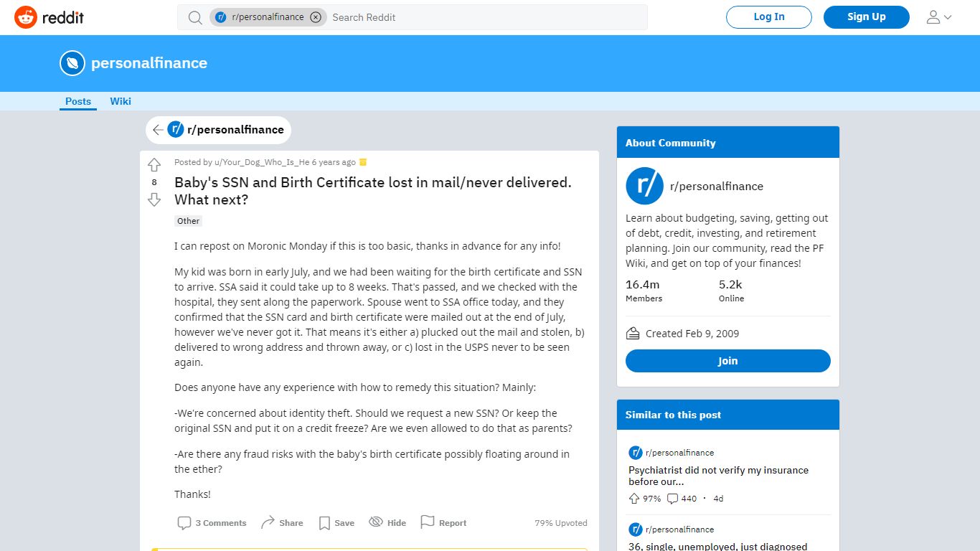Image resolution: width=980 pixels, height=551 pixels.
Task: Click the 'About Community' header
Action: tap(671, 143)
